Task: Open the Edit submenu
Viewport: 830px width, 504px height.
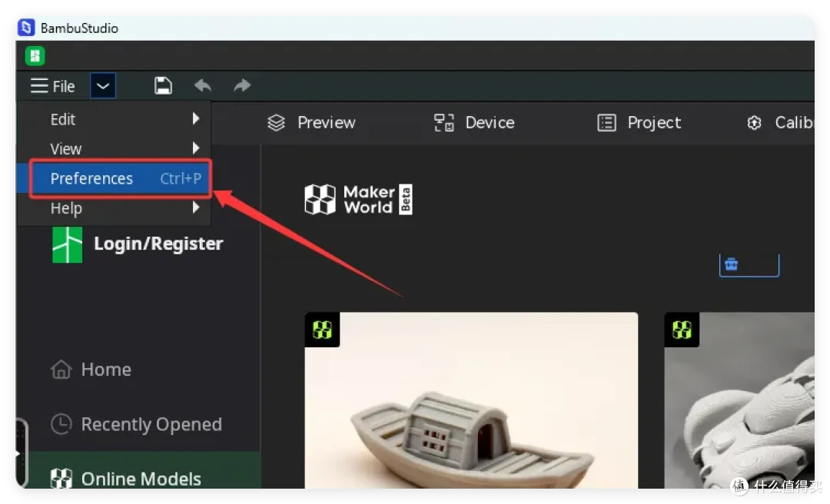Action: tap(115, 119)
